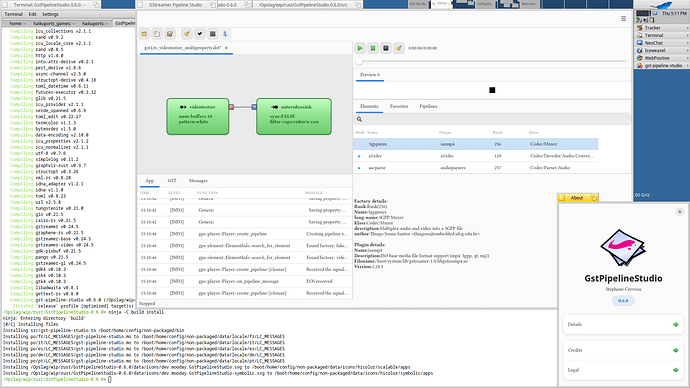The height and width of the screenshot is (388, 690).
Task: Open the hamburger main menu
Action: click(624, 18)
